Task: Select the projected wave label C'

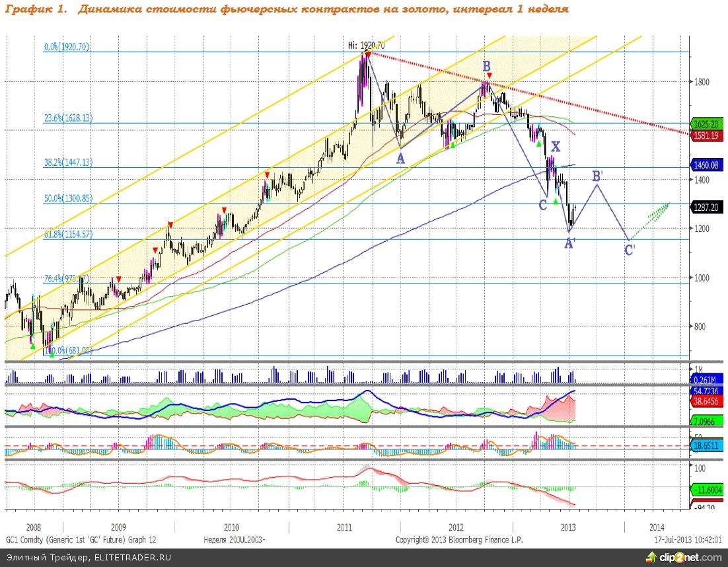Action: coord(630,250)
